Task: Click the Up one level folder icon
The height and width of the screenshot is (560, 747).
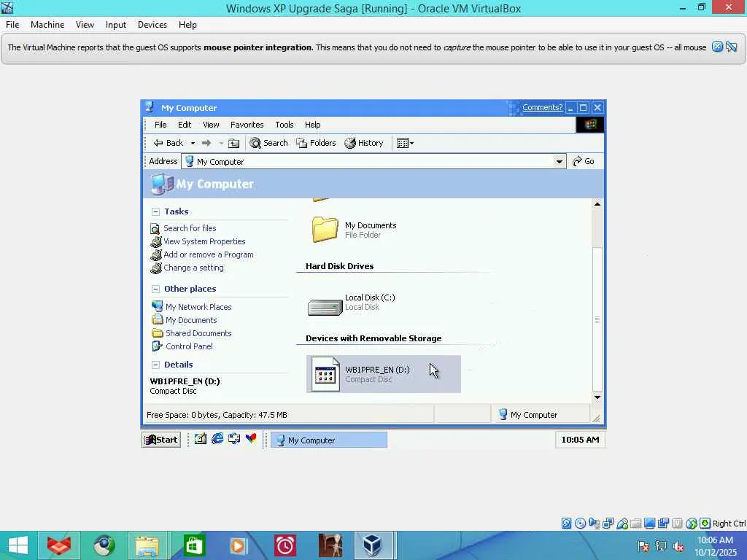Action: [x=233, y=143]
